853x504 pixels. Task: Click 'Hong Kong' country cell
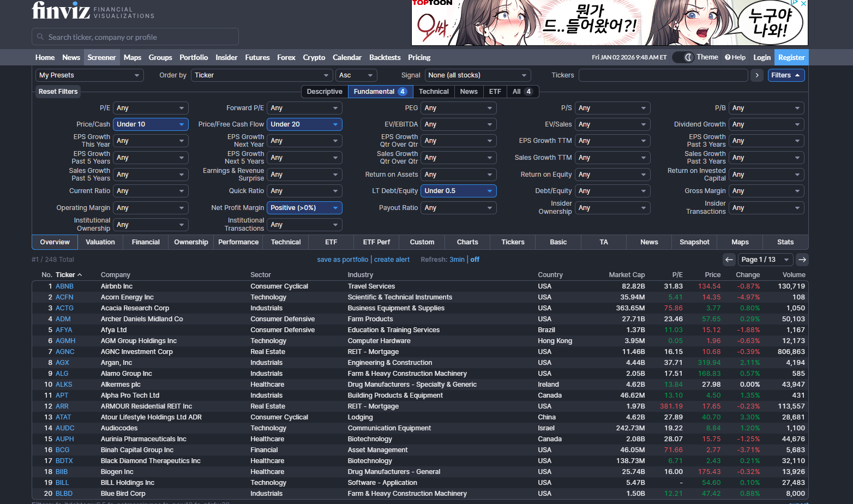[555, 341]
